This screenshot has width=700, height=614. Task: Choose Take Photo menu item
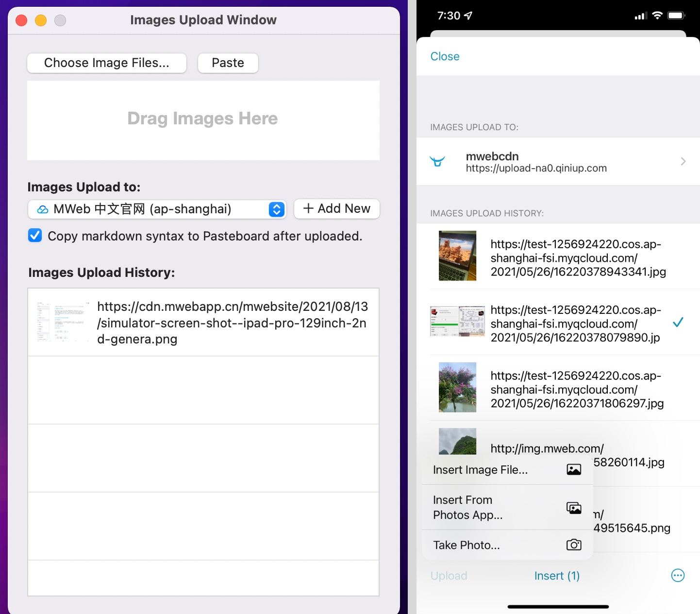508,545
